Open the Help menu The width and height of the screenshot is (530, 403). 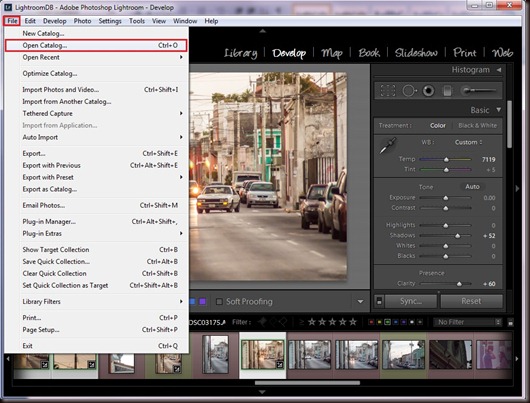tap(211, 21)
